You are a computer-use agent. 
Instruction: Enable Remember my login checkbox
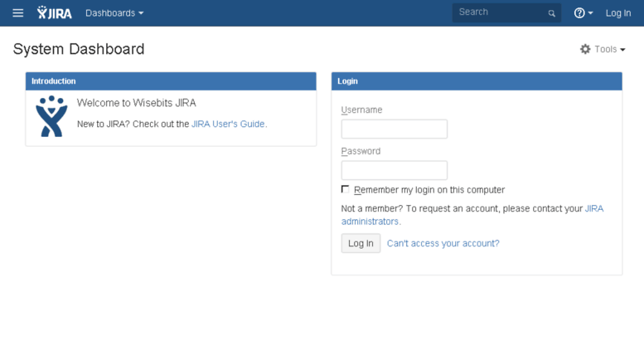pos(345,189)
